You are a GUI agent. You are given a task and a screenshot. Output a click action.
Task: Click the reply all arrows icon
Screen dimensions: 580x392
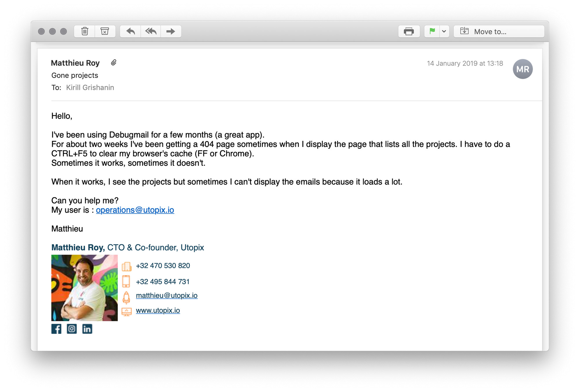[x=151, y=31]
